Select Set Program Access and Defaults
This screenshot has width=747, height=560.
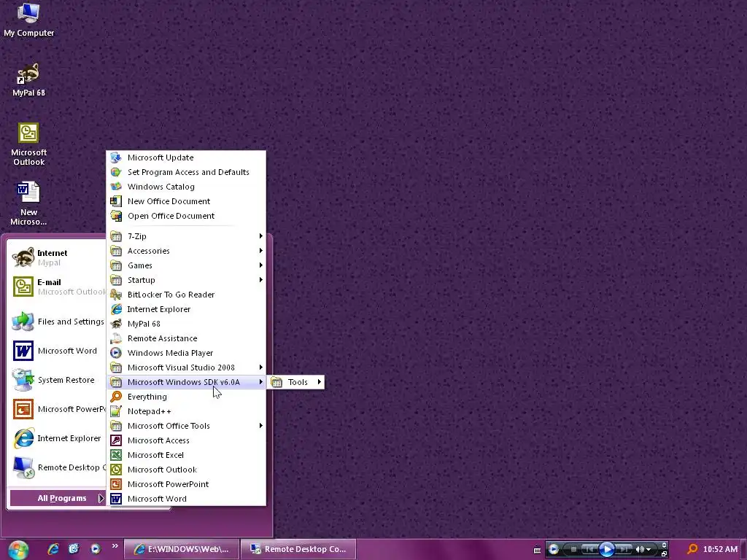coord(186,172)
